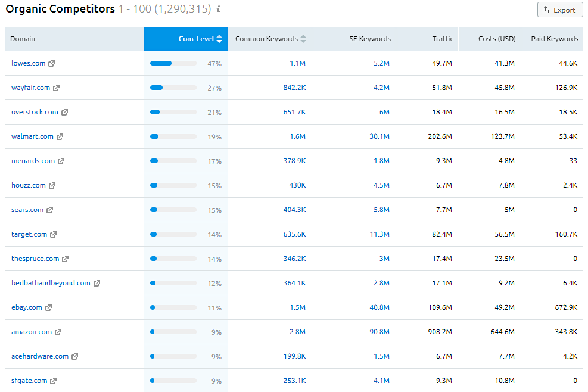
Task: Click the info icon beside Organic Competitors title
Action: coord(215,10)
